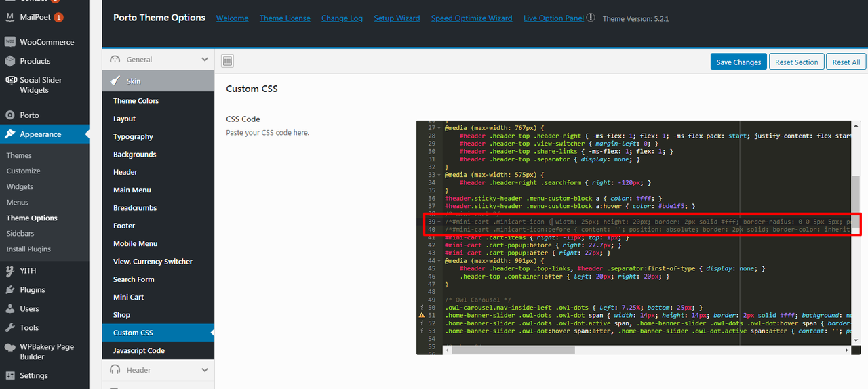Image resolution: width=868 pixels, height=389 pixels.
Task: Click the Tools wrench icon
Action: coord(10,328)
